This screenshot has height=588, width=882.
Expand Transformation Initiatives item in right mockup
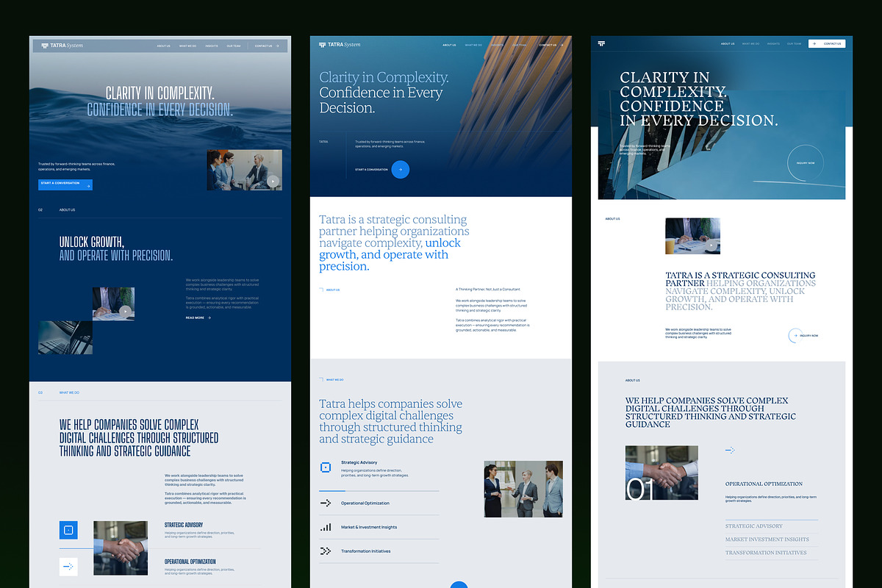click(x=771, y=553)
